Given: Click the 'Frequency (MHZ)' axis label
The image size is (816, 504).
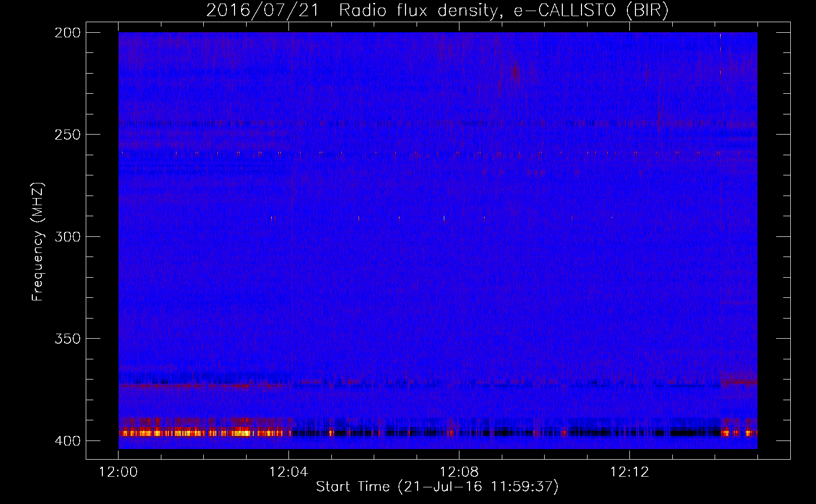Looking at the screenshot, I should [x=38, y=242].
